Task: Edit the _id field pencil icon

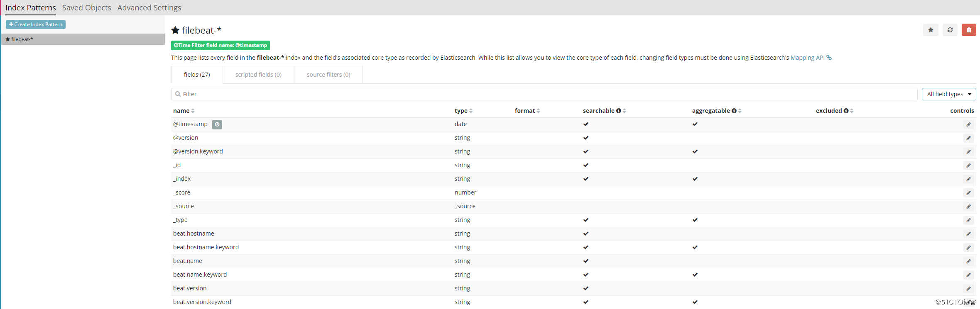Action: click(x=968, y=165)
